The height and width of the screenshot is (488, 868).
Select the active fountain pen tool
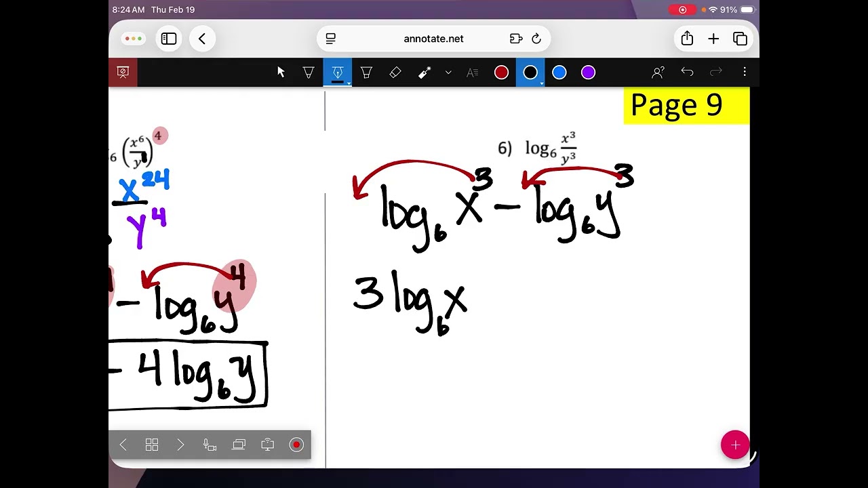tap(337, 73)
